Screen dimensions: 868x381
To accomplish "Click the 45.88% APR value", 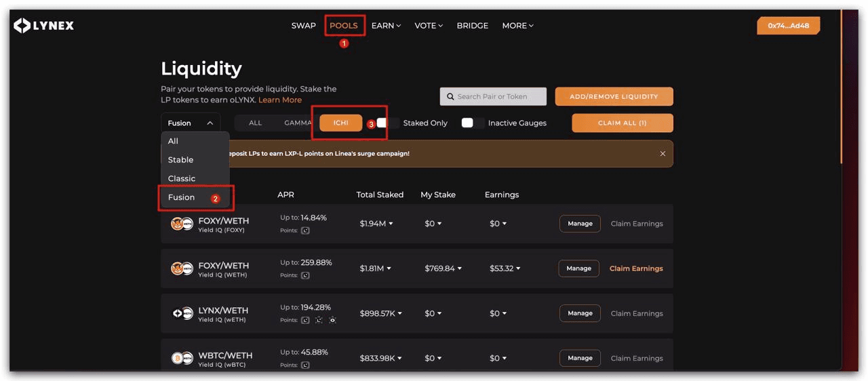I will click(x=315, y=352).
